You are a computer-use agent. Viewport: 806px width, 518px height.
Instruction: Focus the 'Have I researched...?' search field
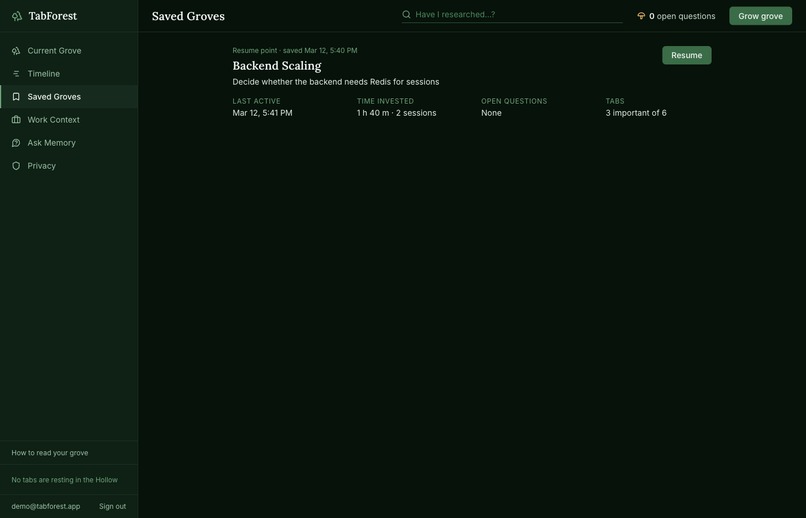coord(512,14)
